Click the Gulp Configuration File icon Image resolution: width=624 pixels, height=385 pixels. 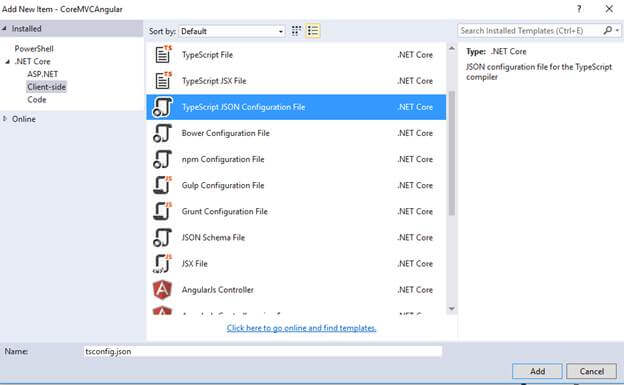pyautogui.click(x=163, y=185)
